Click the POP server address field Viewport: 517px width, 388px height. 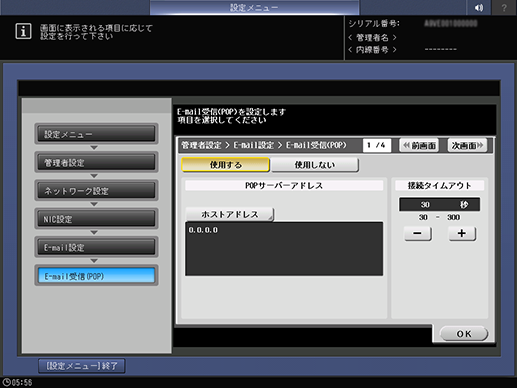click(x=284, y=249)
